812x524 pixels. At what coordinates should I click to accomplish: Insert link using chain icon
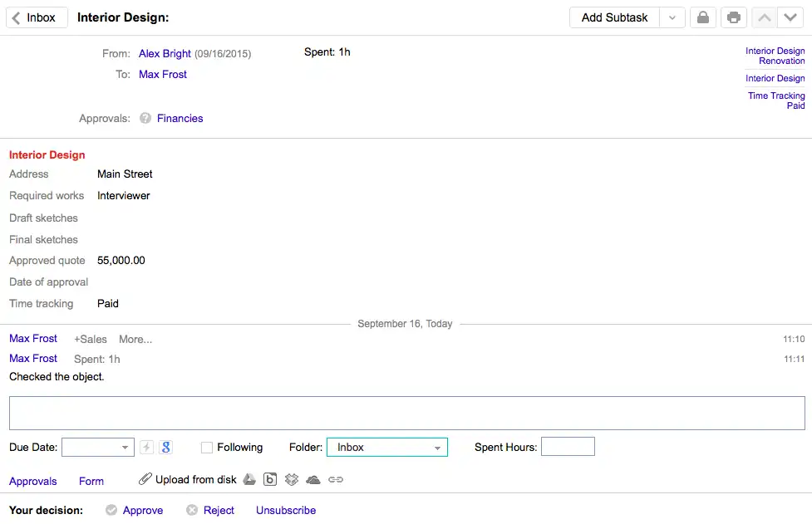coord(336,479)
